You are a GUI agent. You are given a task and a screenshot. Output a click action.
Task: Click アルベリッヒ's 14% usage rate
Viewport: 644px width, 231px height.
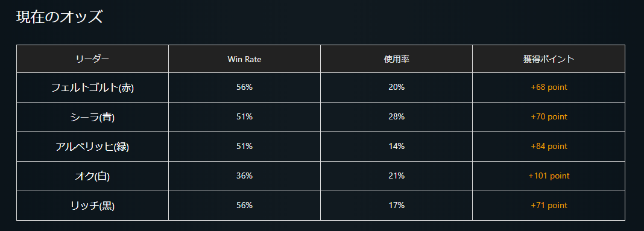tap(396, 147)
